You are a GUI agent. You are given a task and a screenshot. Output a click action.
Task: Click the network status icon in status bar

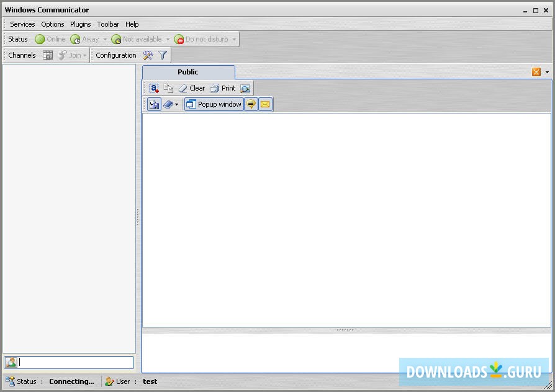click(x=10, y=381)
